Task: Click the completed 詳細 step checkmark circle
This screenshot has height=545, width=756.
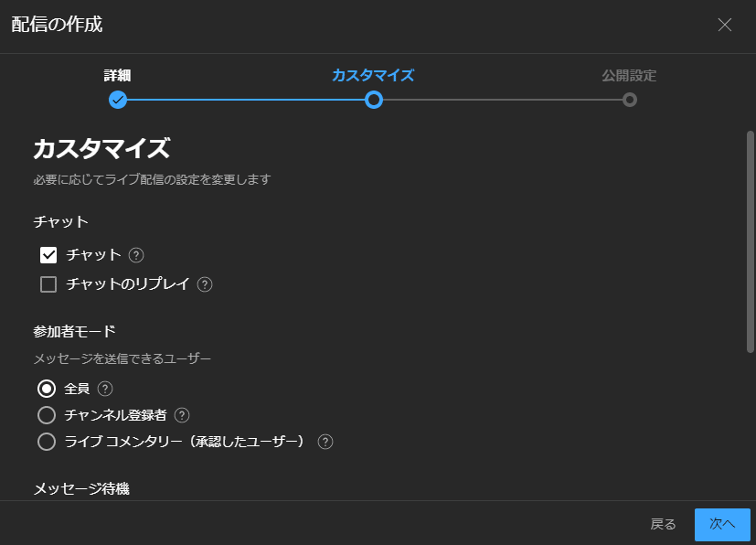Action: (x=118, y=100)
